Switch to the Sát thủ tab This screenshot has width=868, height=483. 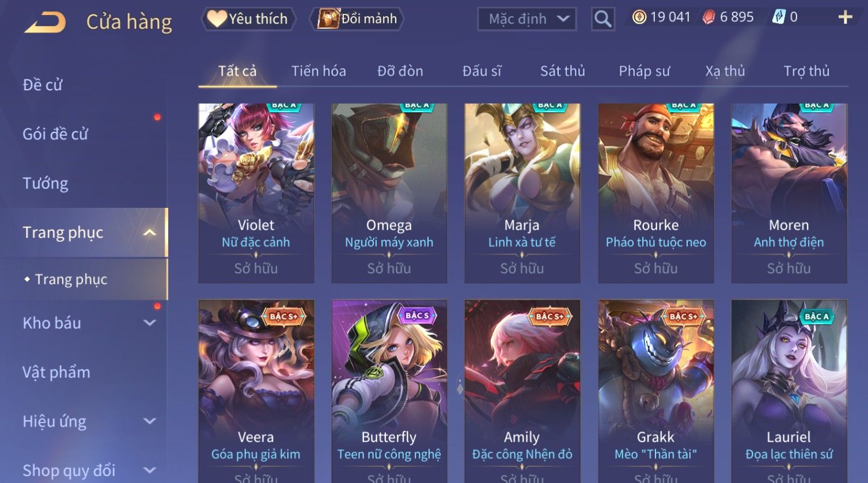pyautogui.click(x=562, y=71)
